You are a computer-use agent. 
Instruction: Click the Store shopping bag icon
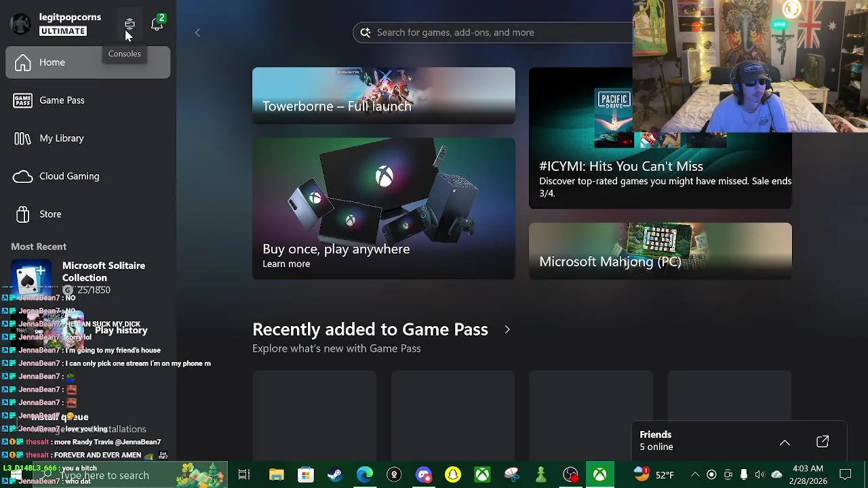coord(22,214)
